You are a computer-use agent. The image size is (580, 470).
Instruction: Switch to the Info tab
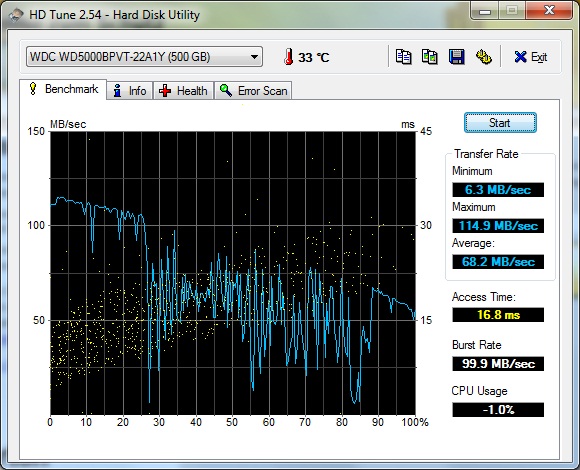coord(130,91)
